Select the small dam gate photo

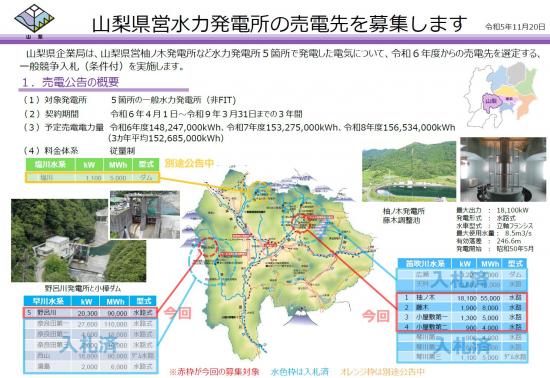pos(145,214)
